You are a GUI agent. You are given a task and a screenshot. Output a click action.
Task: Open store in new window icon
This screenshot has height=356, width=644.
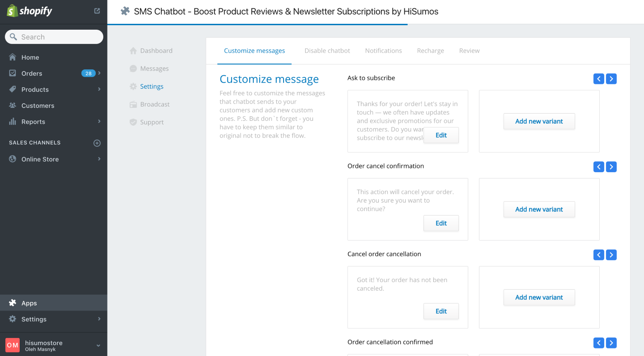pyautogui.click(x=97, y=11)
